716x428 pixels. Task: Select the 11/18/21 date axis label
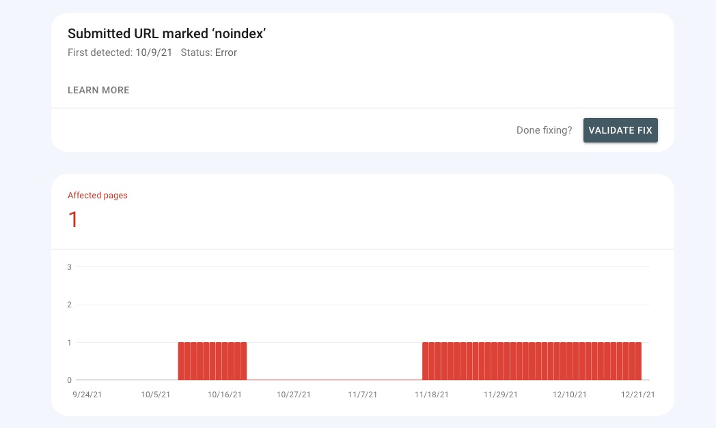pos(429,394)
